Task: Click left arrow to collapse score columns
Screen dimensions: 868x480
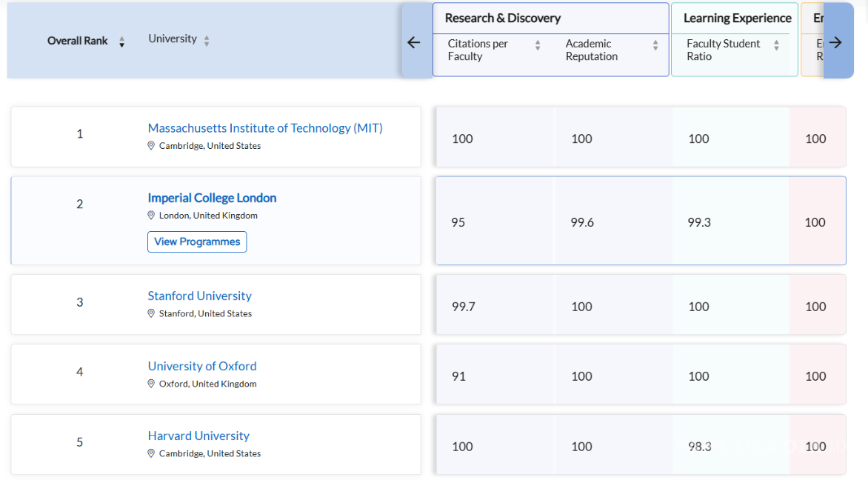Action: (413, 42)
